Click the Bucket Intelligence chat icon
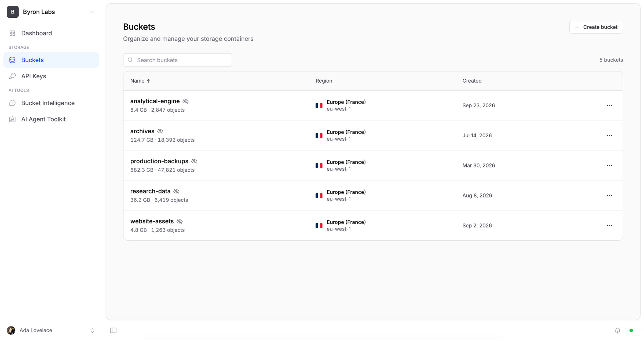644x341 pixels. [12, 103]
